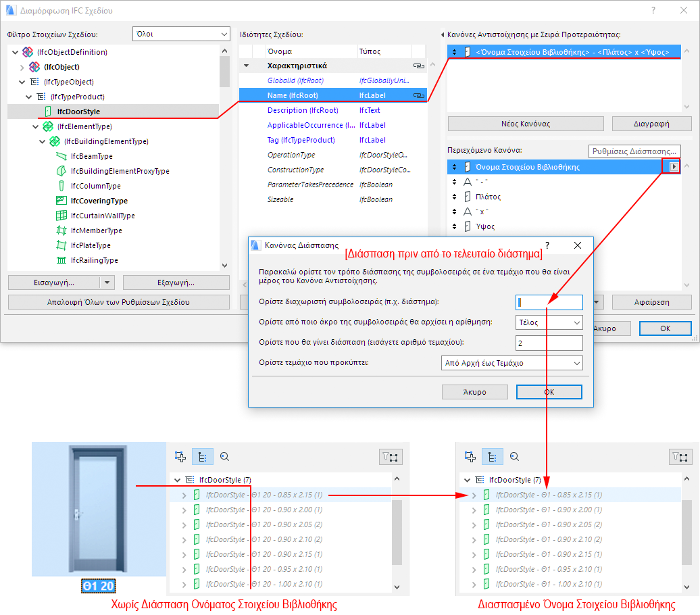Click the IfcBuildingElementProxyType icon

61,171
